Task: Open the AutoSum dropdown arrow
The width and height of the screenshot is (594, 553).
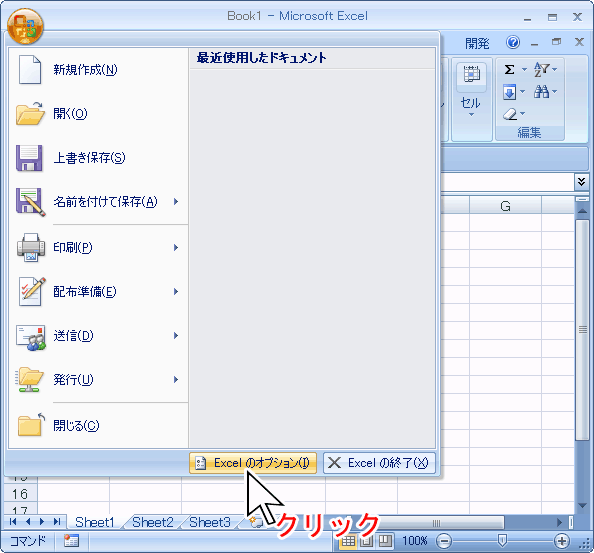Action: click(524, 70)
